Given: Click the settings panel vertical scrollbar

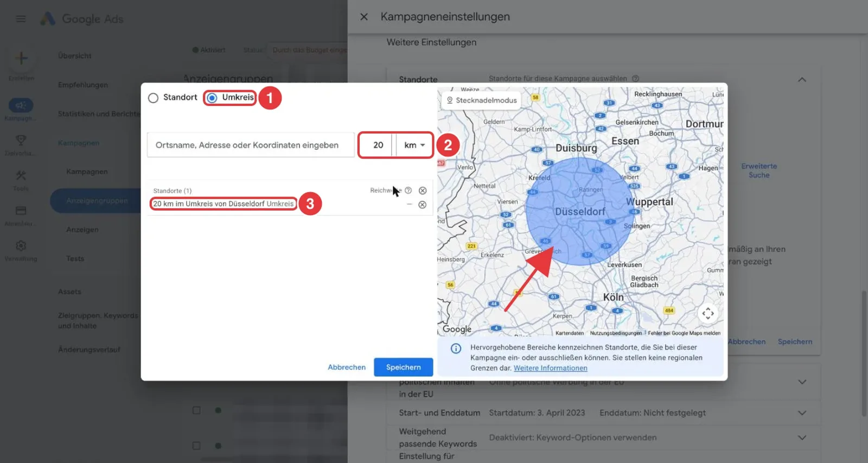Looking at the screenshot, I should tap(864, 353).
